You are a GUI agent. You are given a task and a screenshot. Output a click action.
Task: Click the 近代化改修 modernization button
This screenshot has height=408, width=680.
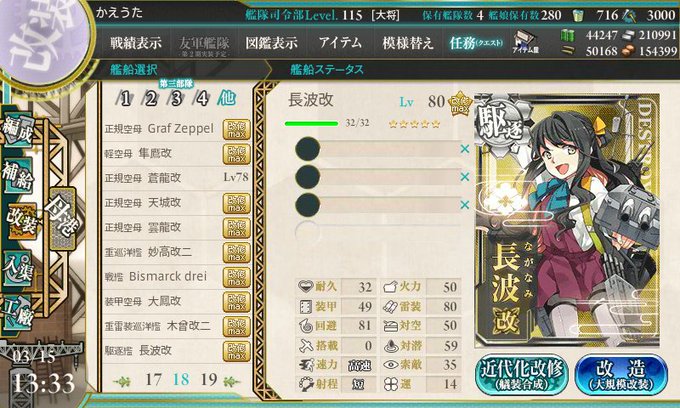pos(522,375)
